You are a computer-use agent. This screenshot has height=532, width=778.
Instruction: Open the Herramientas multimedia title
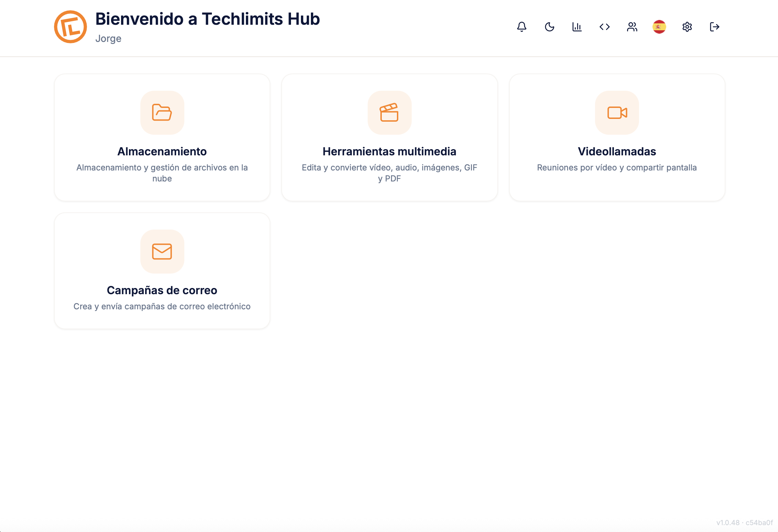tap(389, 152)
